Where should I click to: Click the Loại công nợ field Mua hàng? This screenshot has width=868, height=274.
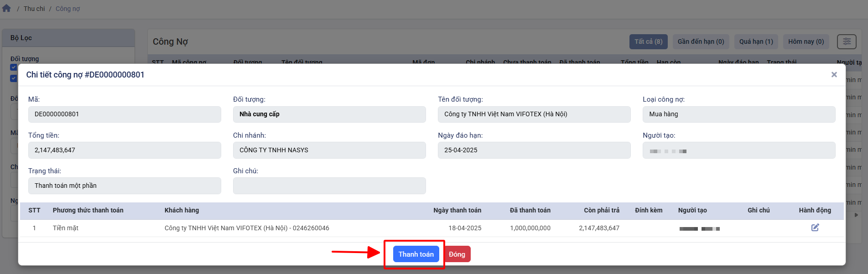tap(739, 114)
